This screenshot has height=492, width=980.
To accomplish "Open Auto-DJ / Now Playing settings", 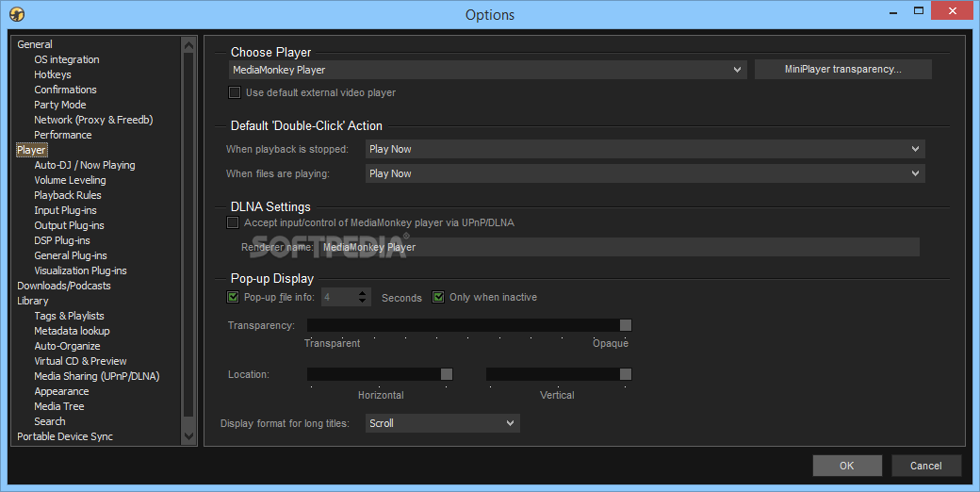I will pos(85,165).
